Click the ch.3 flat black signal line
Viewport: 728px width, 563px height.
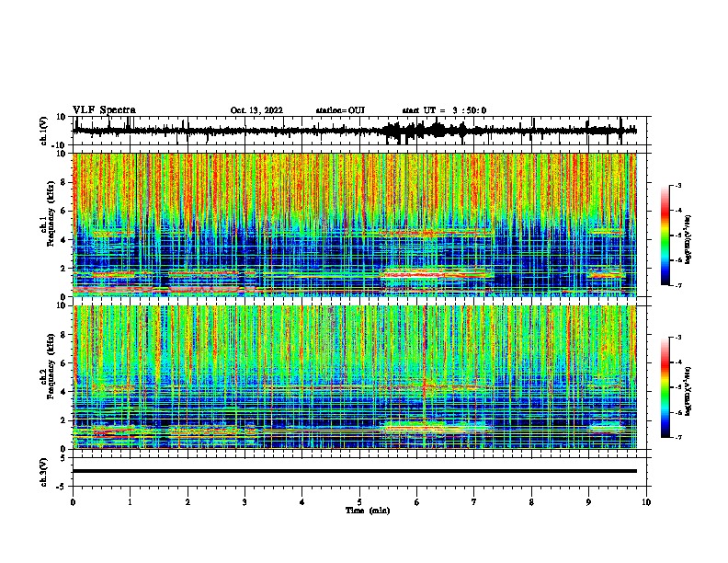click(x=355, y=471)
